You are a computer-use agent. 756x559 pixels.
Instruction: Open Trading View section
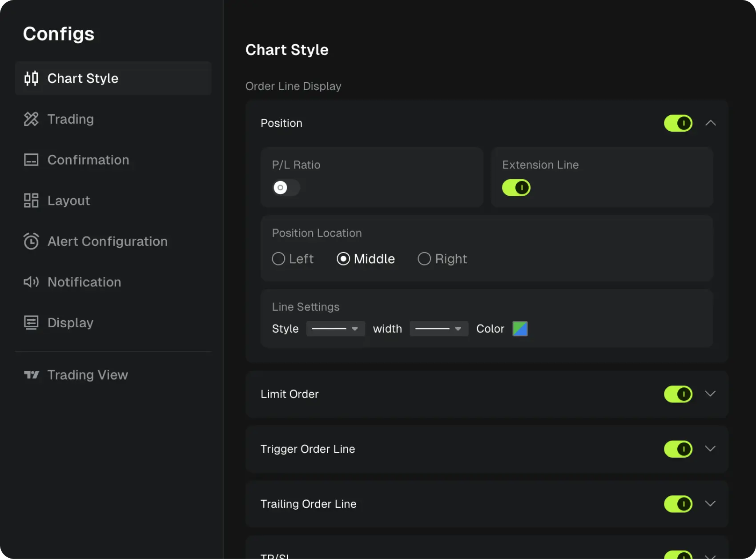pyautogui.click(x=113, y=375)
